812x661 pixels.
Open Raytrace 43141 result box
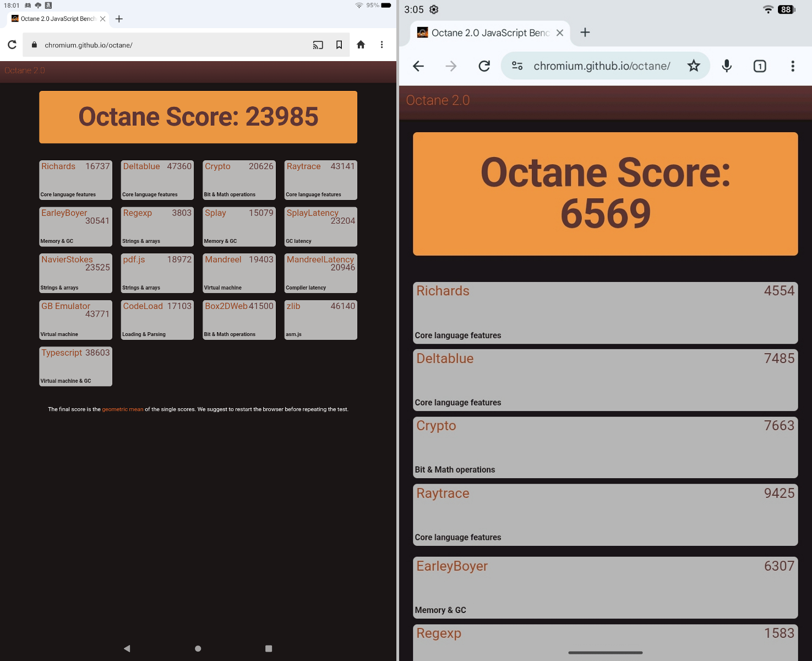[321, 180]
